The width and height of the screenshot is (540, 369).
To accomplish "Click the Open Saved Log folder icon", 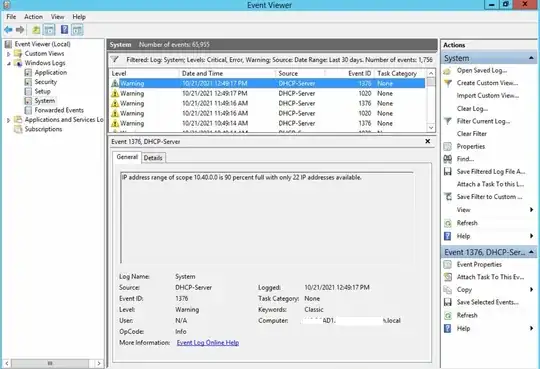I will click(x=447, y=71).
